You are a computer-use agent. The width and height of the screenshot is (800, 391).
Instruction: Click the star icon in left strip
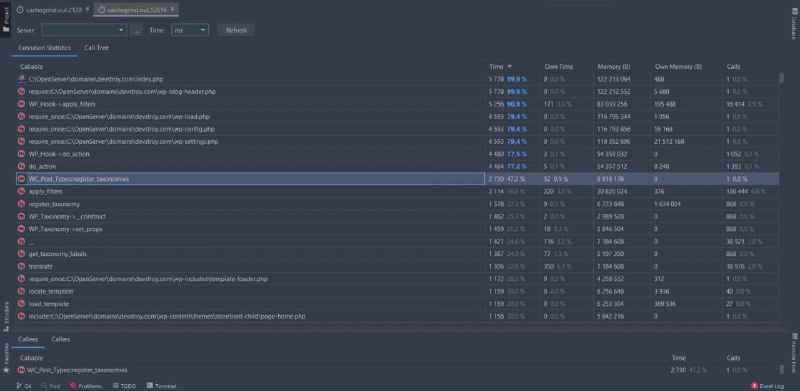[6, 370]
